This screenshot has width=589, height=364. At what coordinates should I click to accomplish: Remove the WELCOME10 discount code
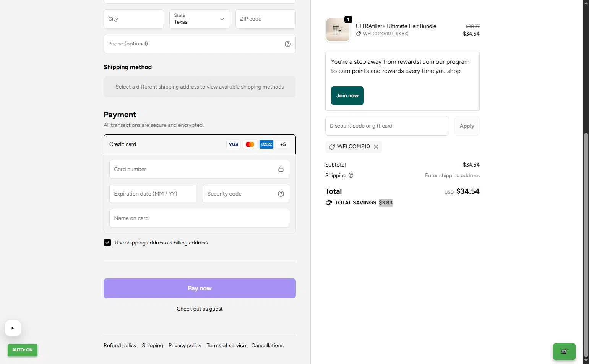tap(376, 147)
